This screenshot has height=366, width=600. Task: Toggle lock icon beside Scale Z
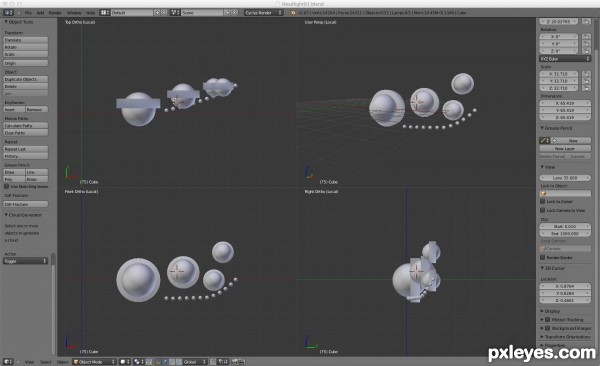pyautogui.click(x=586, y=88)
